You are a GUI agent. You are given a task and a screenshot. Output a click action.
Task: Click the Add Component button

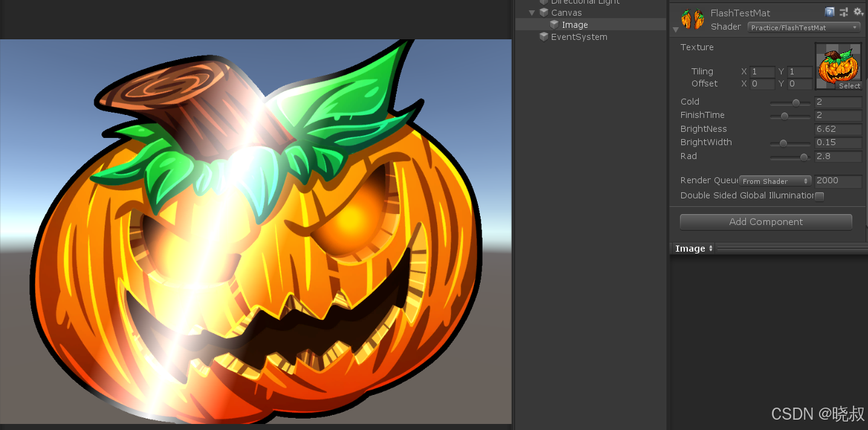(766, 222)
